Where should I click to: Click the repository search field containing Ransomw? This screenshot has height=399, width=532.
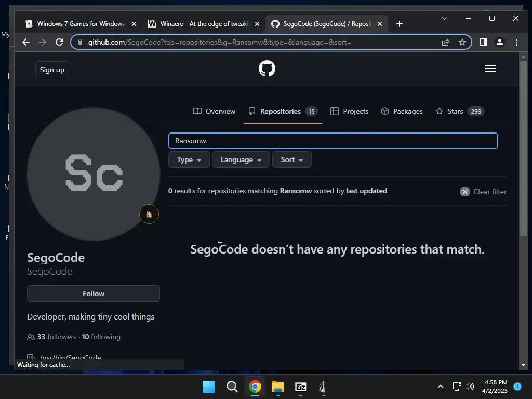[333, 141]
